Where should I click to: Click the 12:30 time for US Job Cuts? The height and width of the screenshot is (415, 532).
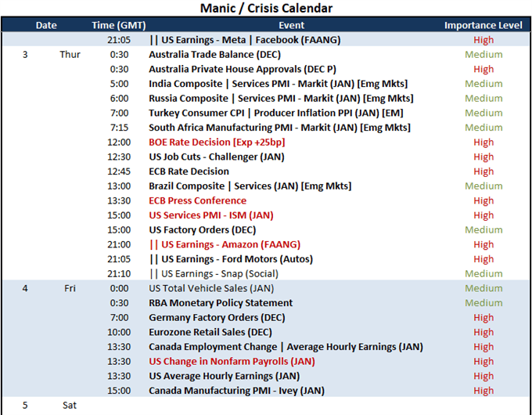(119, 157)
